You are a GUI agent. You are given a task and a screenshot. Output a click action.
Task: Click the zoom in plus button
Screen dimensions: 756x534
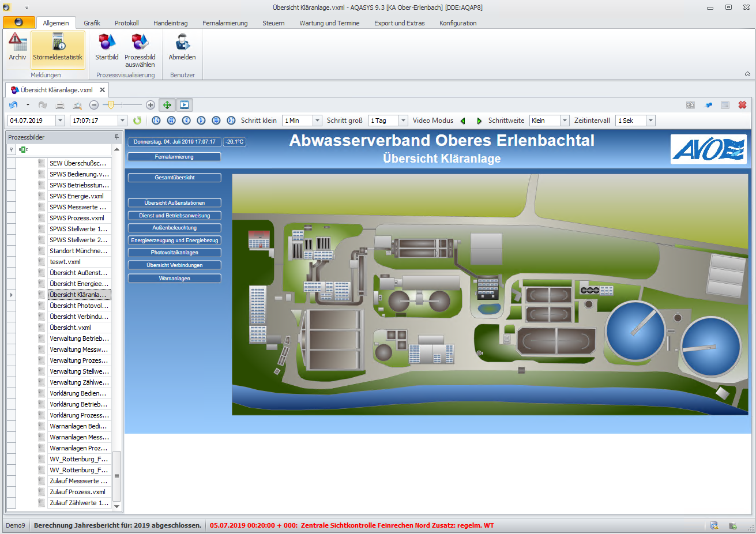(151, 105)
